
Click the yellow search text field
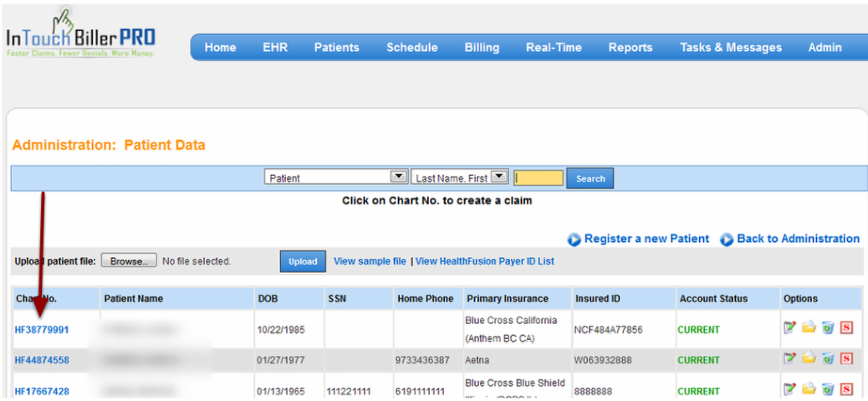click(x=539, y=178)
